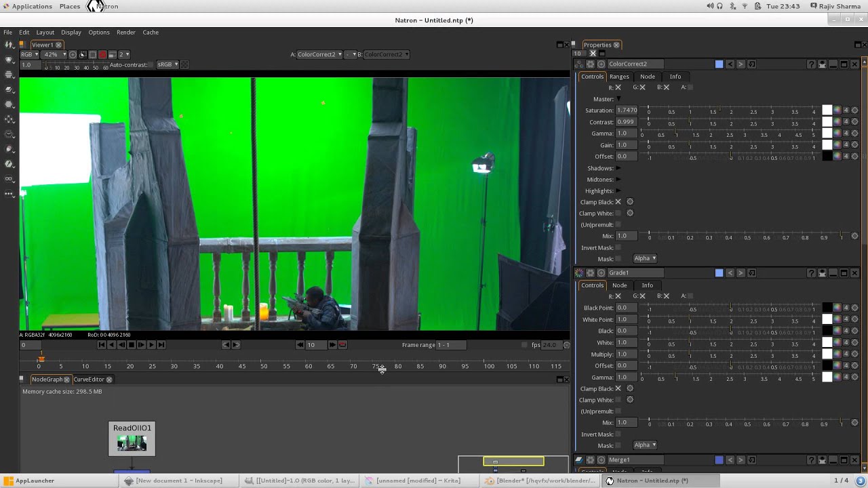Open the RGB channels dropdown

pyautogui.click(x=29, y=54)
